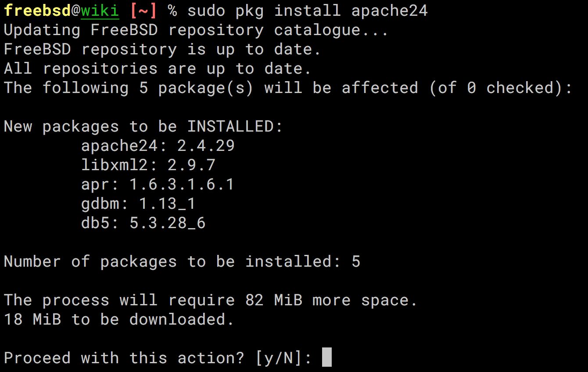The height and width of the screenshot is (372, 588).
Task: Click the "Proceed with this action?" question text
Action: [124, 358]
